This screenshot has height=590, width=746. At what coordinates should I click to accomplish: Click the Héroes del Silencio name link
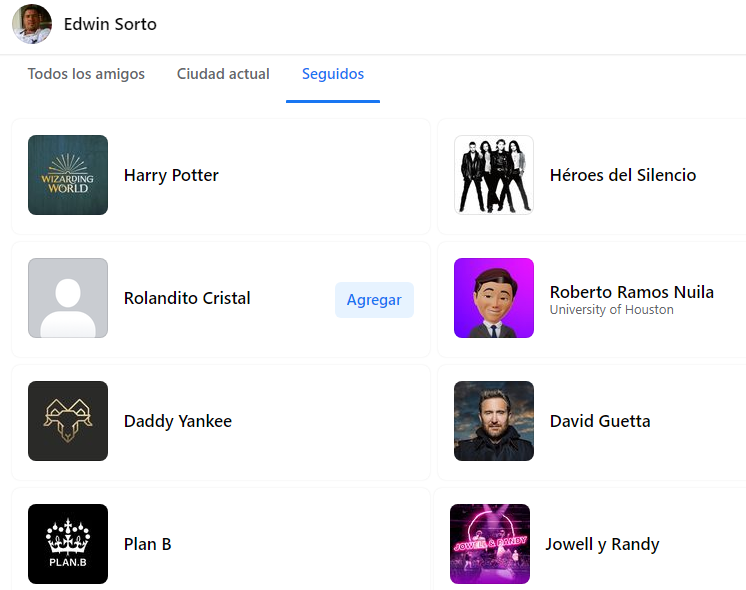pos(623,175)
